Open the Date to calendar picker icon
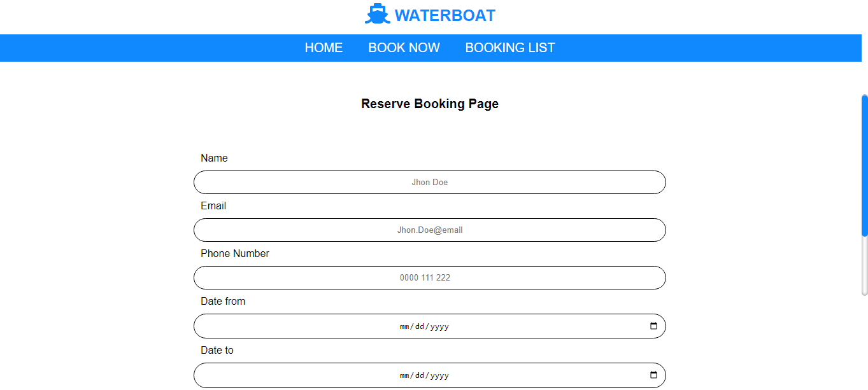This screenshot has height=390, width=868. [x=654, y=375]
